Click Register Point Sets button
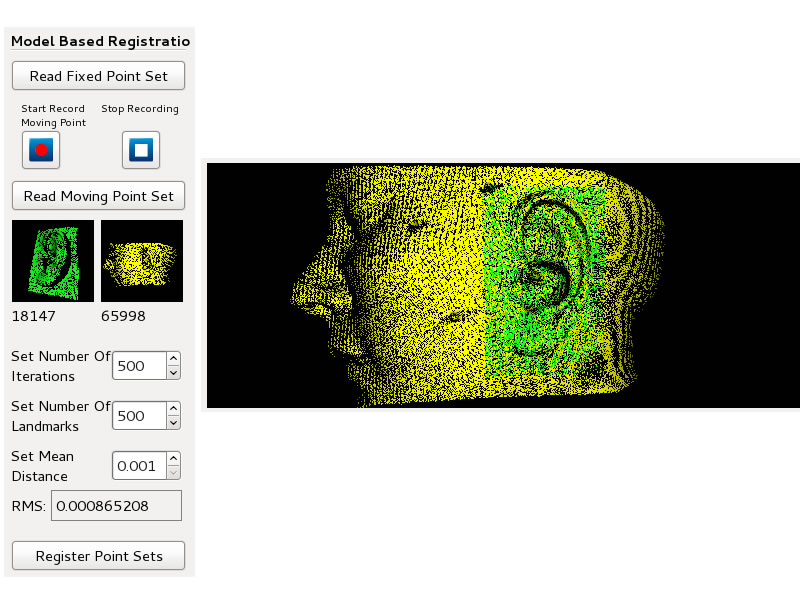Image resolution: width=800 pixels, height=600 pixels. 98,556
